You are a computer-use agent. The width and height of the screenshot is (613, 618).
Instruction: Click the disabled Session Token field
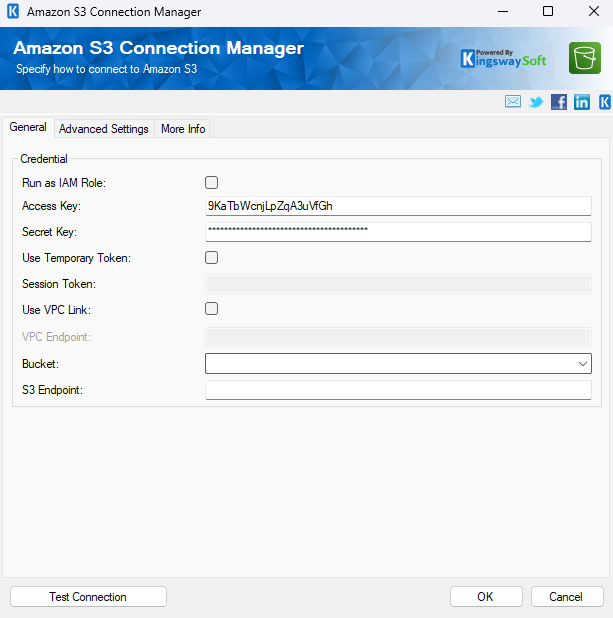pyautogui.click(x=398, y=284)
